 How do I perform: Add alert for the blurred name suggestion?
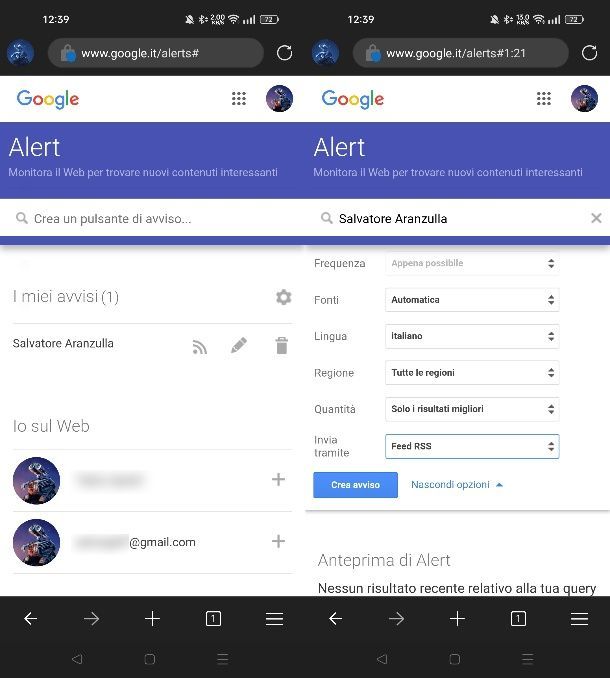(278, 479)
